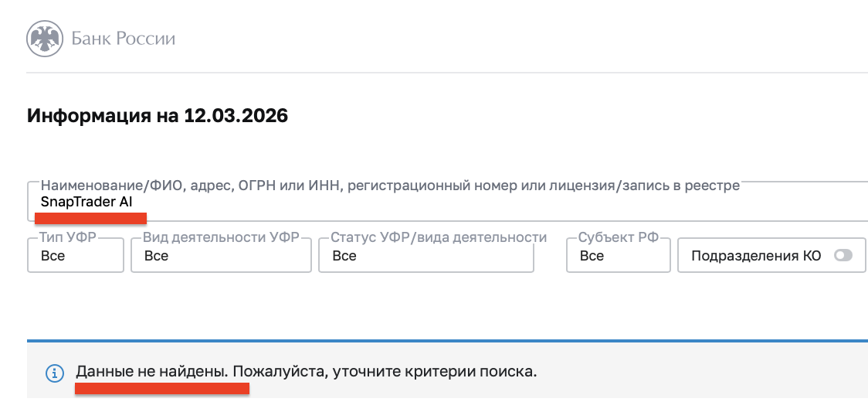
Task: Toggle the Подразделения КО switch
Action: pyautogui.click(x=843, y=256)
